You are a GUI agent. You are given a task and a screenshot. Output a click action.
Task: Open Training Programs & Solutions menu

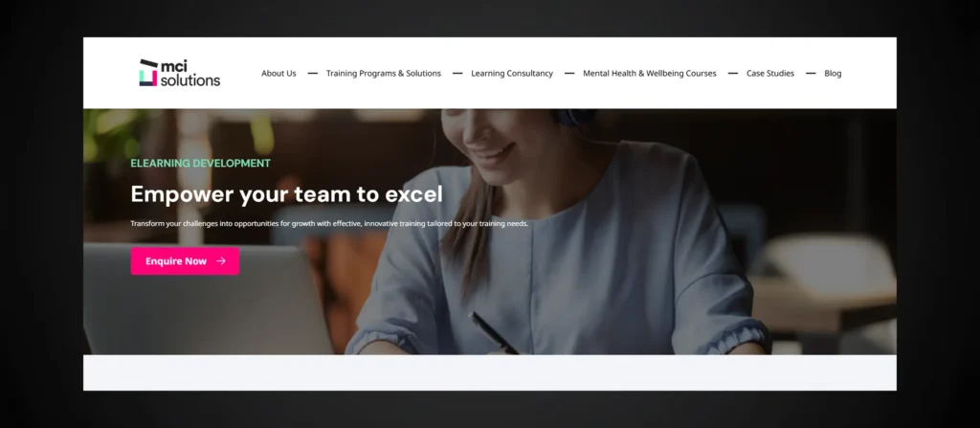[x=383, y=73]
